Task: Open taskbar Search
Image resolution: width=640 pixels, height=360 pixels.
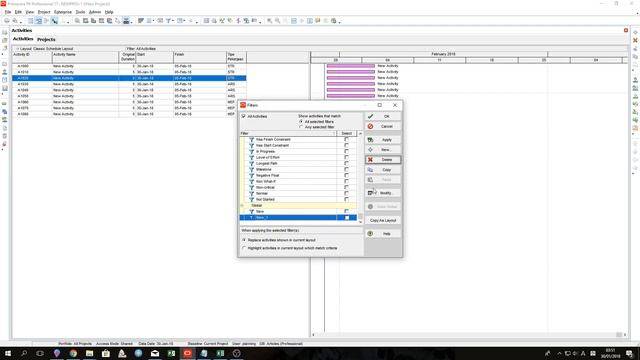Action: pyautogui.click(x=24, y=353)
